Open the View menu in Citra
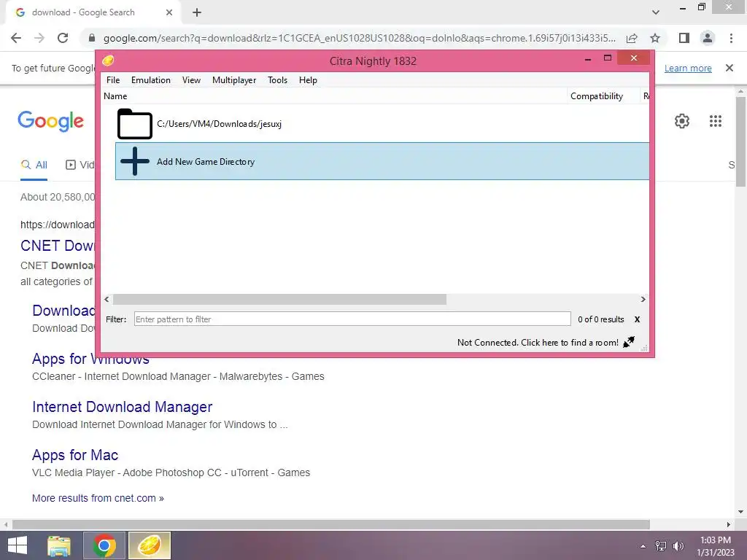 click(191, 80)
